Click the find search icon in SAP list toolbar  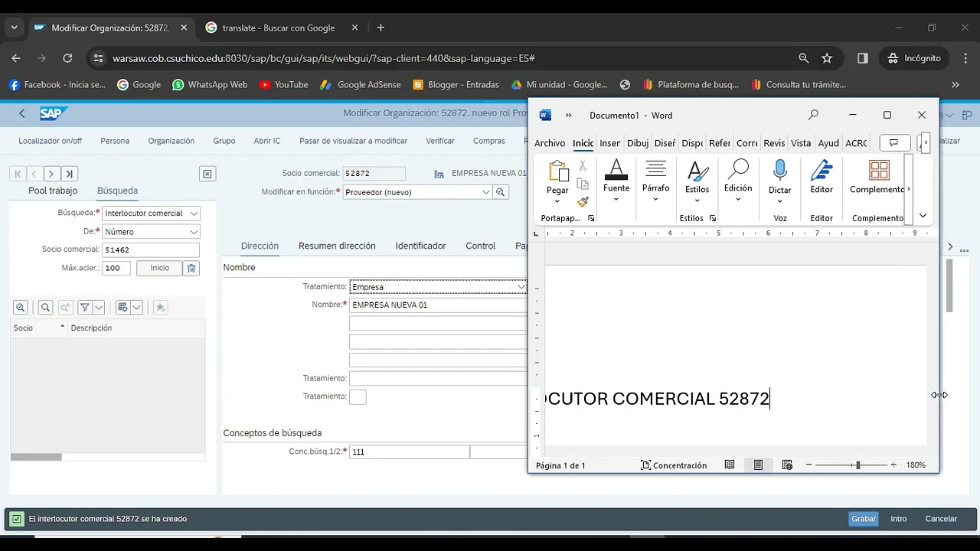45,307
